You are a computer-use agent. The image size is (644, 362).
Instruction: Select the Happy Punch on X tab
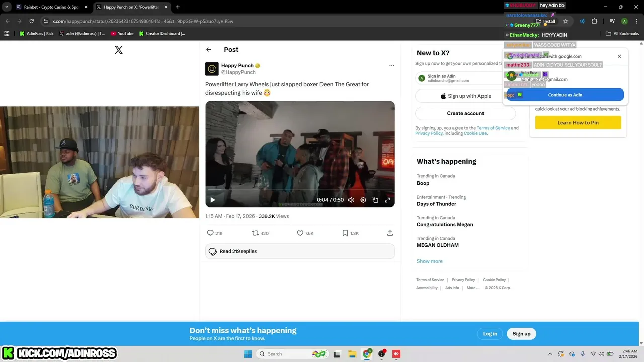tap(131, 7)
